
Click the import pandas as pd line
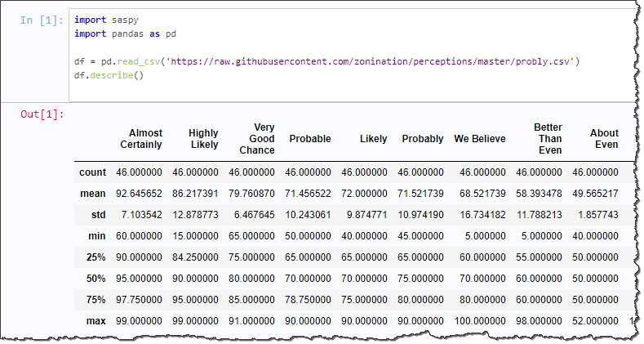(125, 34)
